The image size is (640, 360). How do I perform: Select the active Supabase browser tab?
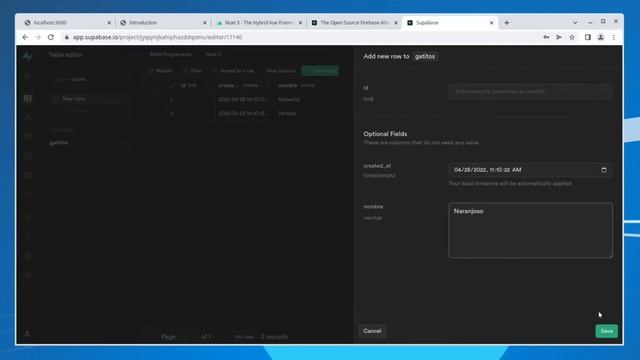pos(450,23)
